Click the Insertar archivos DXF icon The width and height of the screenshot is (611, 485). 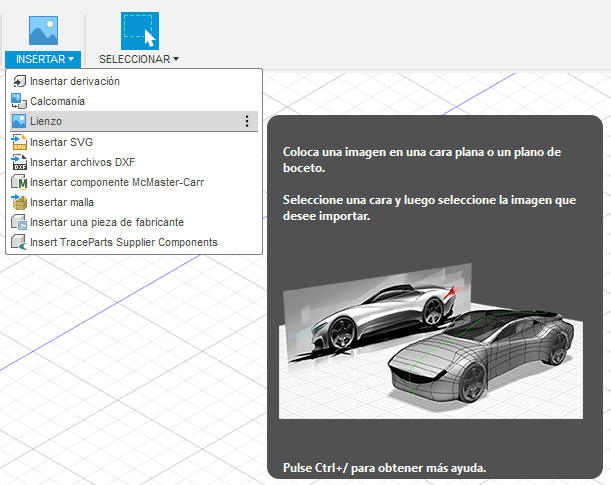click(19, 162)
